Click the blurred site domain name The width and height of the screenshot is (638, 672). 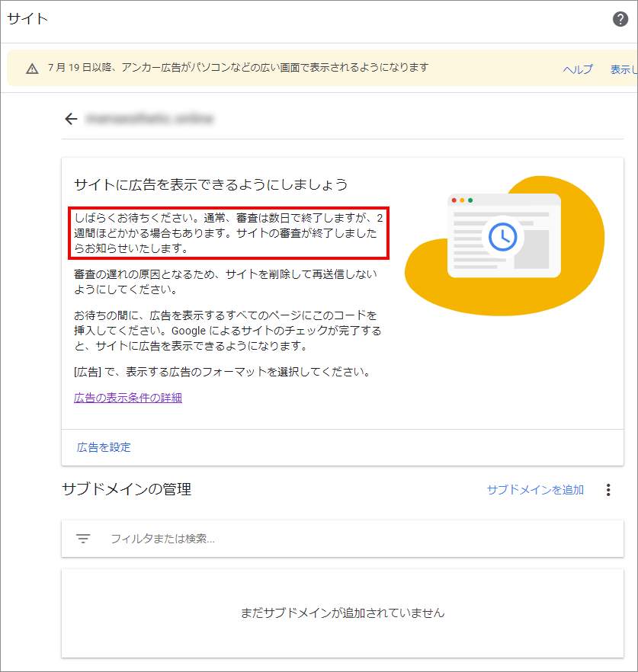(149, 119)
